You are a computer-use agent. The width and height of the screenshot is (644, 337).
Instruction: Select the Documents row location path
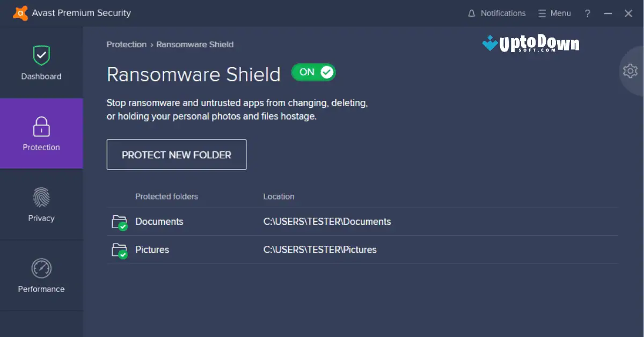tap(327, 221)
